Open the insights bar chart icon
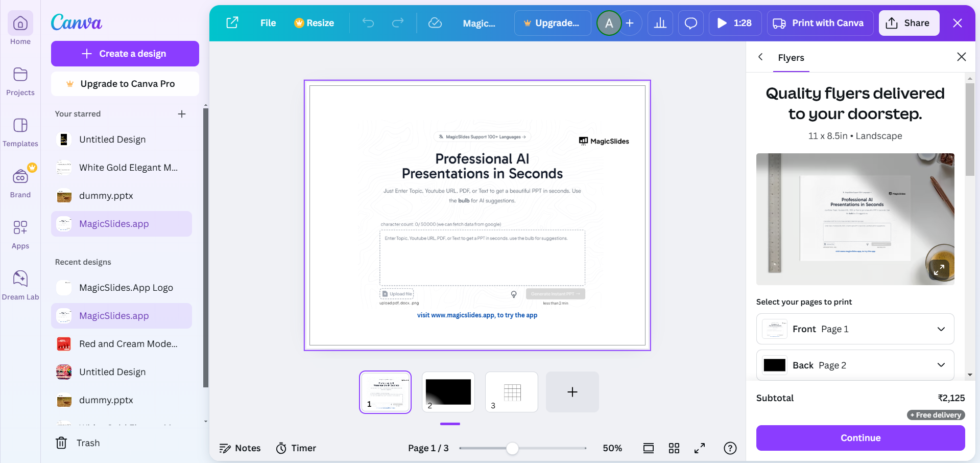The height and width of the screenshot is (463, 980). (660, 23)
